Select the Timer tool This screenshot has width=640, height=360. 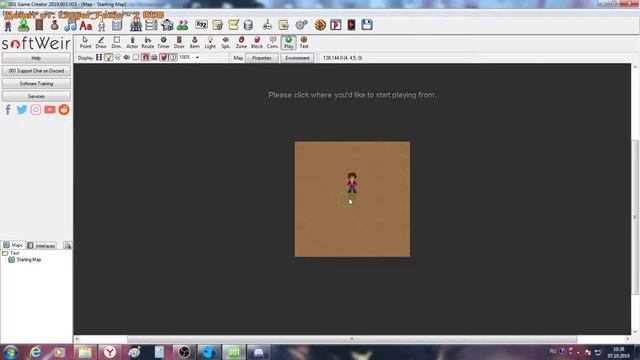163,42
